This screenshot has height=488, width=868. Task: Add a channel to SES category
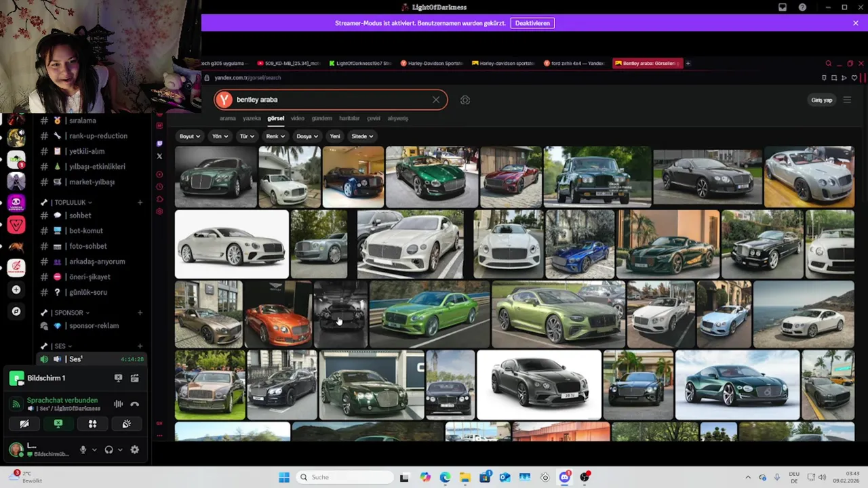(140, 346)
